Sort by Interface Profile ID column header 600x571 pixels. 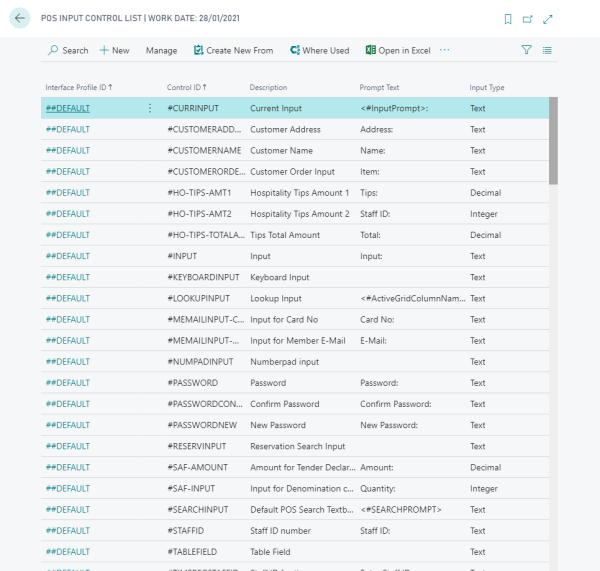(78, 87)
